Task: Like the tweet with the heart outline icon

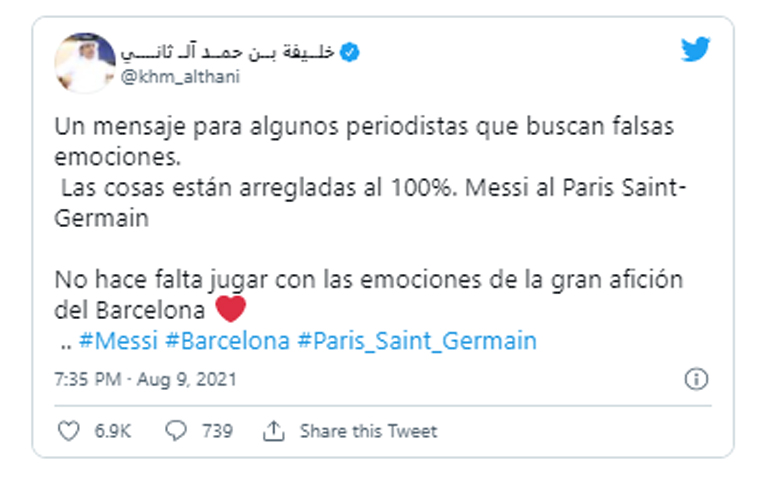Action: pos(69,431)
